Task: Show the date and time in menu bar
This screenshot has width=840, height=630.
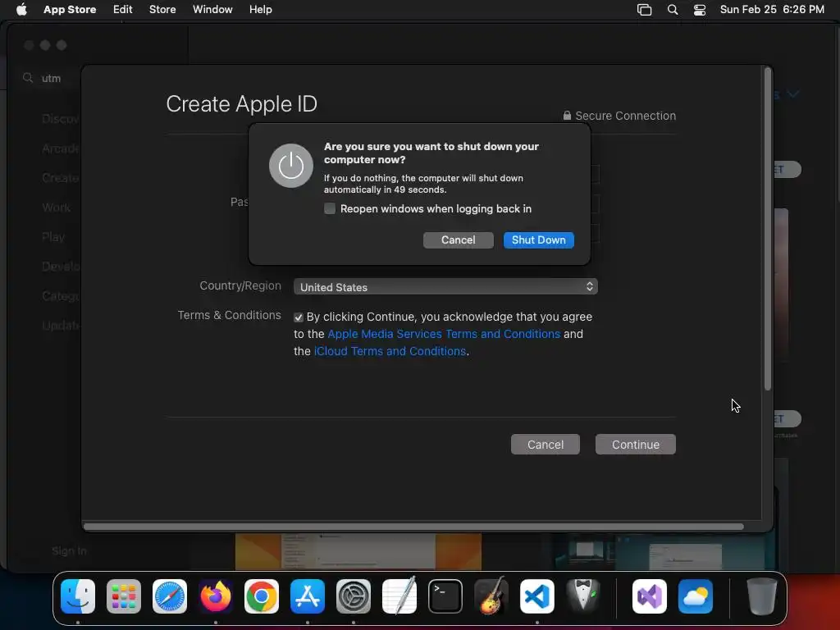Action: [772, 9]
